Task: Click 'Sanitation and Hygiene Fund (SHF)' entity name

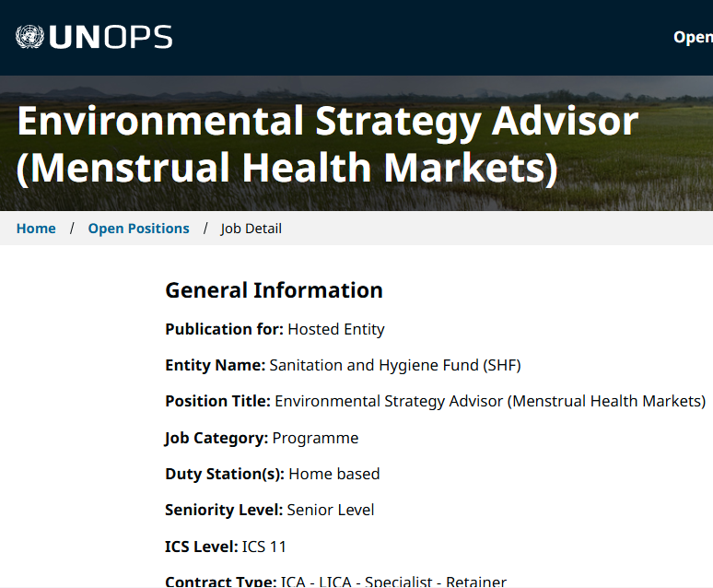Action: tap(395, 366)
